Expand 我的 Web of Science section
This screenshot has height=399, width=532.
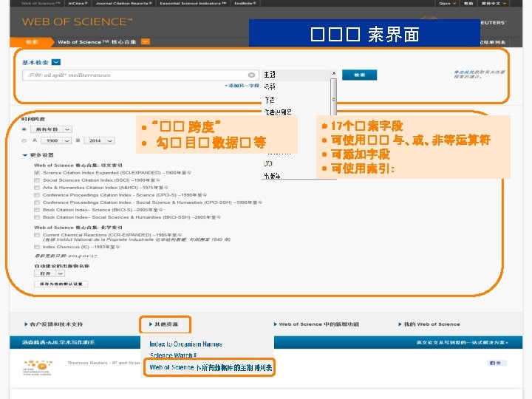(x=429, y=324)
